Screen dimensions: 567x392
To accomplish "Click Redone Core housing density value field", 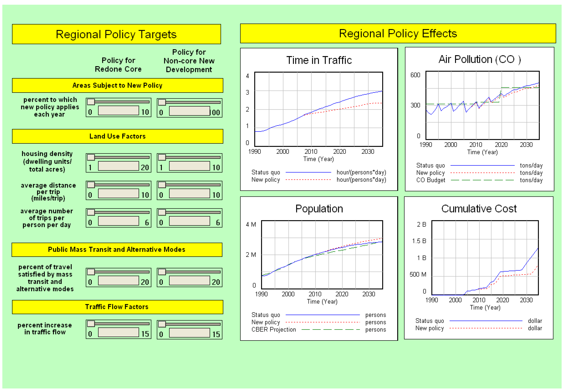I will (118, 166).
